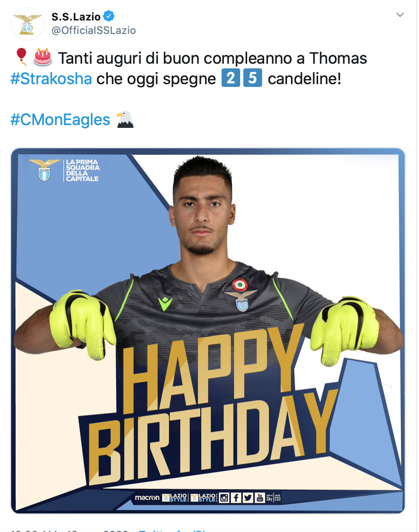Click the Sky 233 channel logo
Viewport: 419px width, 532px height.
(x=274, y=498)
